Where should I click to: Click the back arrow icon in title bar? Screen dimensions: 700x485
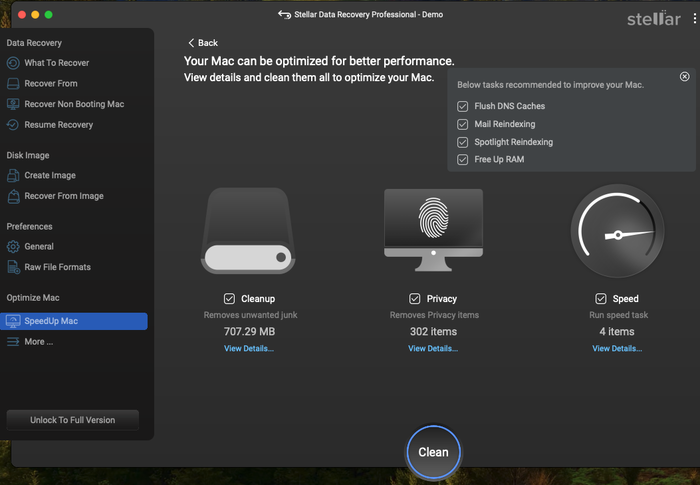tap(284, 15)
